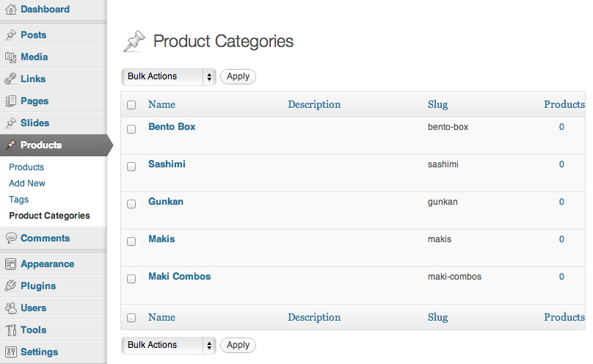The image size is (593, 364).
Task: Click the Tools wrench icon
Action: (x=11, y=330)
